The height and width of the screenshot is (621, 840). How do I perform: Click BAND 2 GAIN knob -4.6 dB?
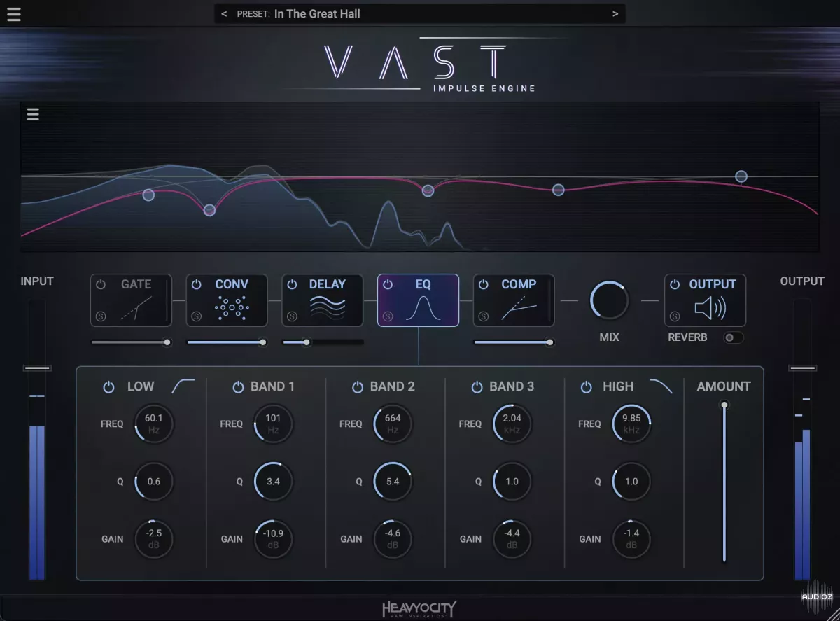393,539
